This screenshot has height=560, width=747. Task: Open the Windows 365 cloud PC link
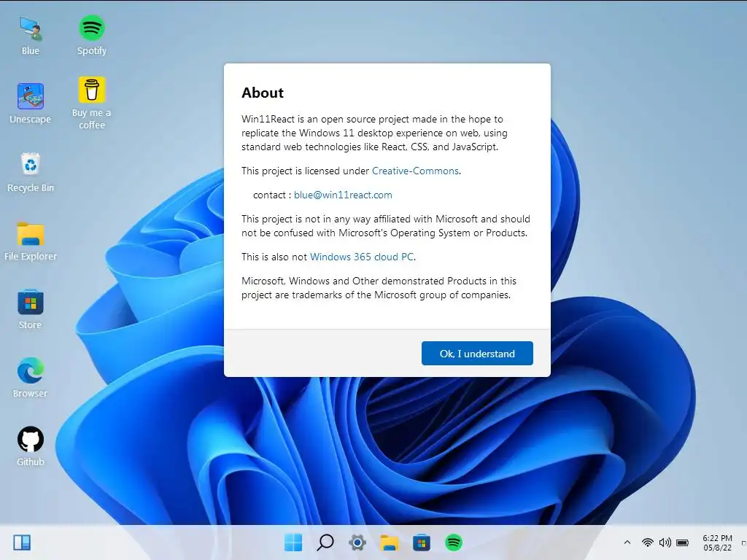[x=362, y=257]
